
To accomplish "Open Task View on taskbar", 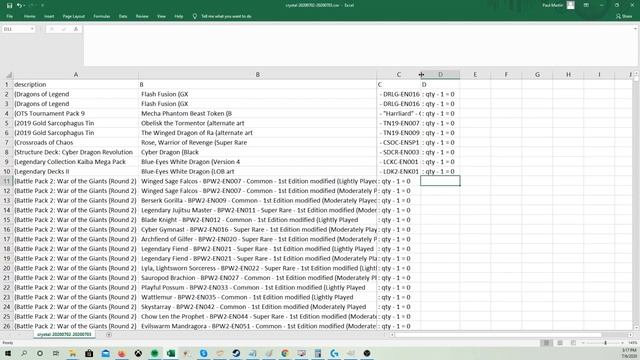I will tap(56, 353).
